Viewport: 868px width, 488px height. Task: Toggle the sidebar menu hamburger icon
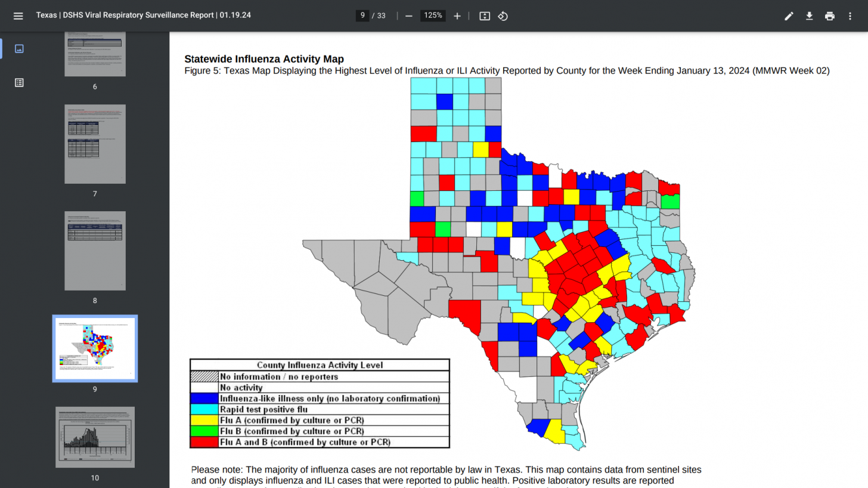pos(18,16)
